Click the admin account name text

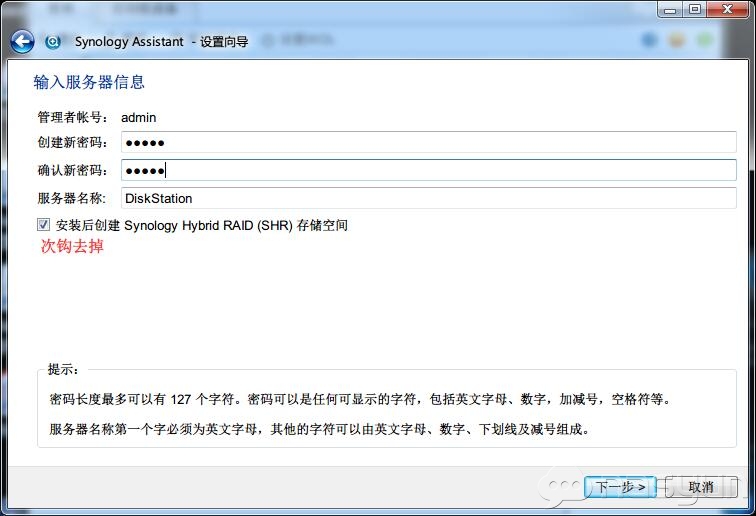[138, 118]
